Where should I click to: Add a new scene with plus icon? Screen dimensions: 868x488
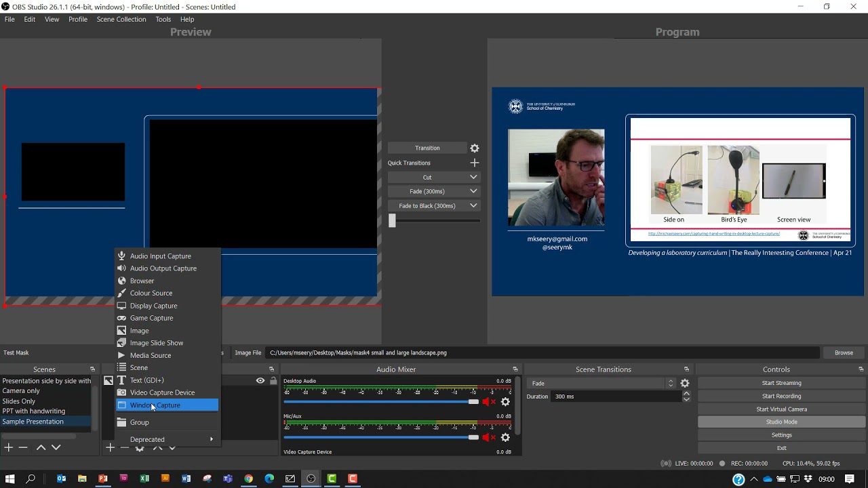tap(8, 447)
